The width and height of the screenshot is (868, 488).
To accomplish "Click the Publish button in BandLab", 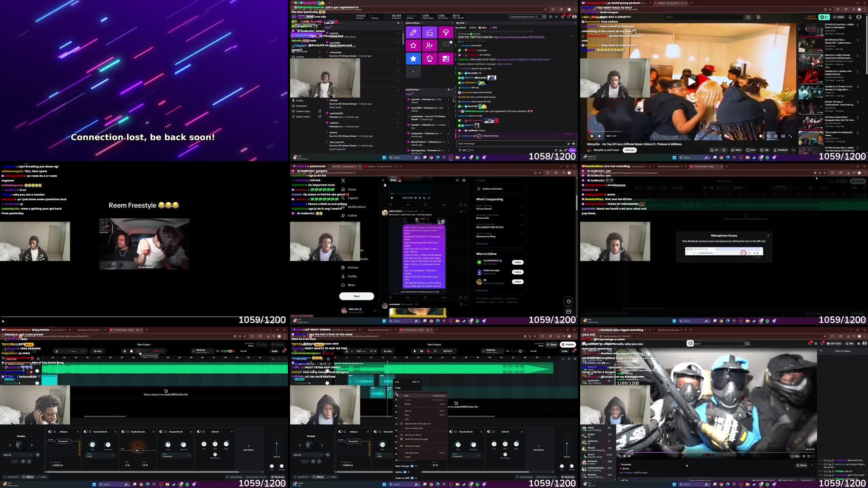I will 568,345.
